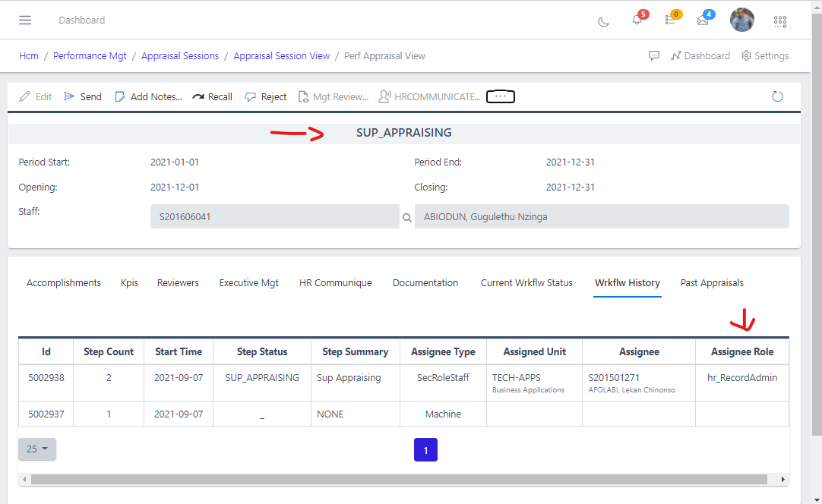Go to Appraisal Sessions breadcrumb link
This screenshot has height=504, width=822.
tap(180, 56)
